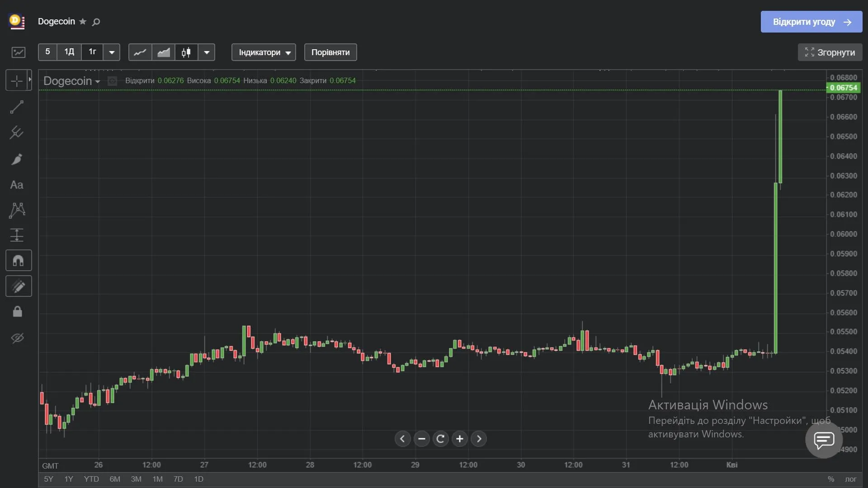Click the Кві date axis label
This screenshot has height=488, width=868.
[x=731, y=465]
